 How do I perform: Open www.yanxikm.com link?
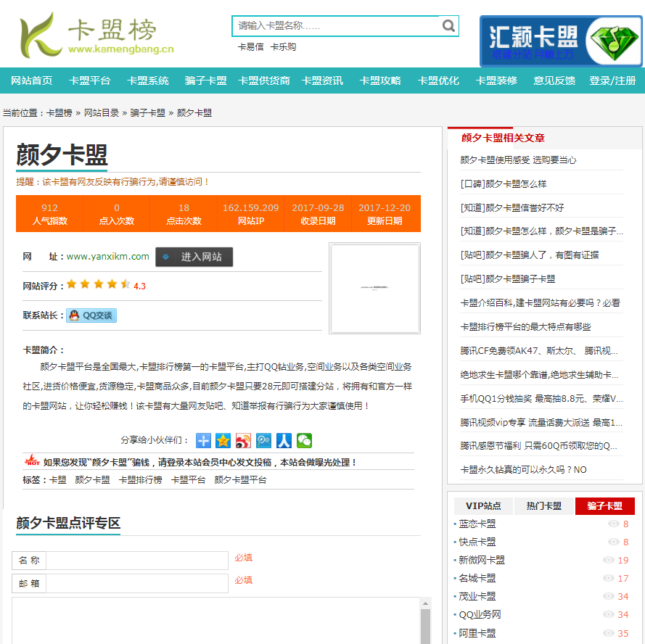[108, 257]
